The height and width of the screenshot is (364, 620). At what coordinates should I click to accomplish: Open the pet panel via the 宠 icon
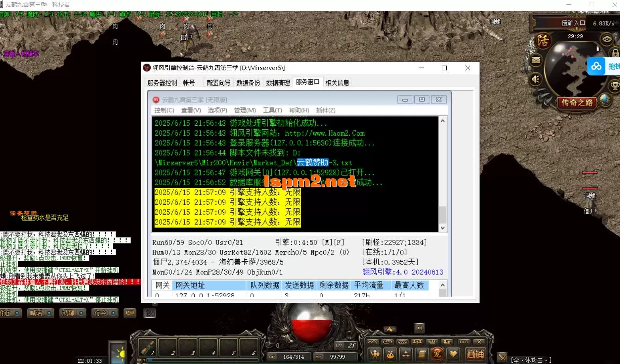(x=438, y=354)
